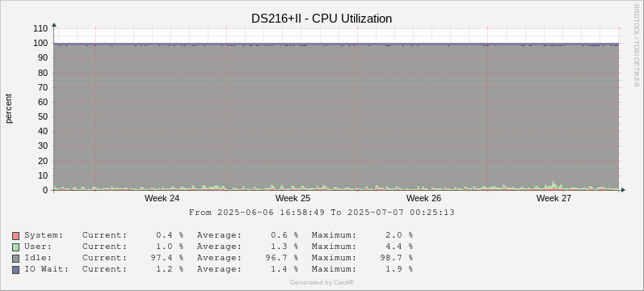The image size is (644, 291).
Task: Click the Week 24 axis label
Action: [162, 198]
